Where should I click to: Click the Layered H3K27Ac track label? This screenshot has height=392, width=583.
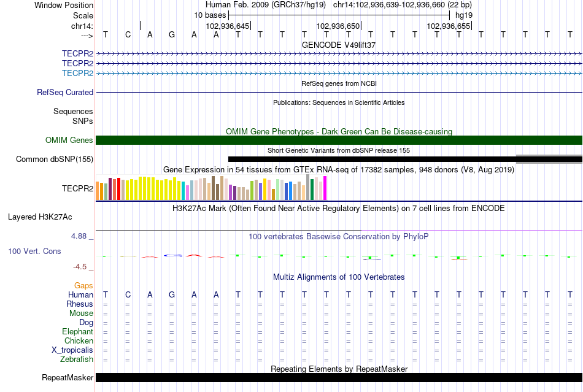point(40,217)
